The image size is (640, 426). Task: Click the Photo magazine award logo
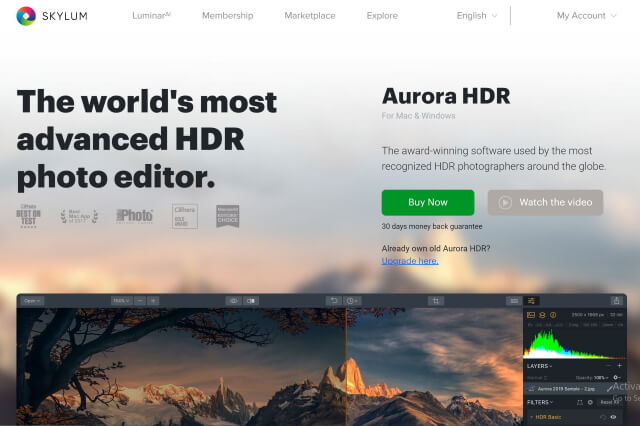(135, 215)
